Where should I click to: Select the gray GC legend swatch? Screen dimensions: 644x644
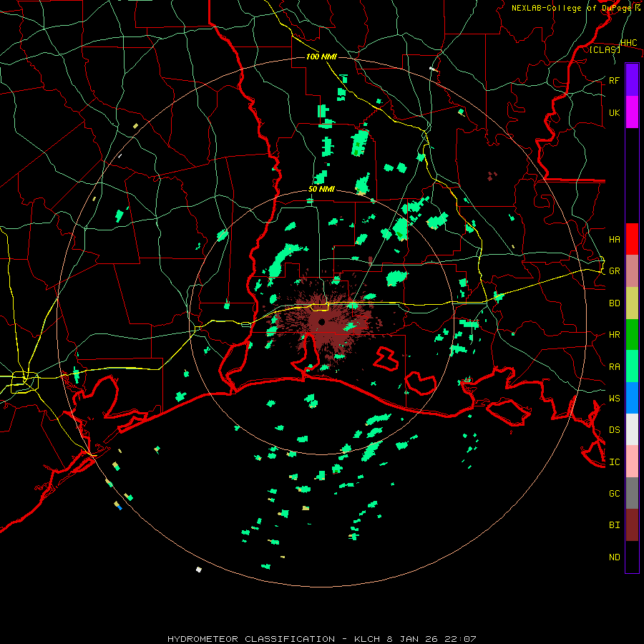pos(632,493)
